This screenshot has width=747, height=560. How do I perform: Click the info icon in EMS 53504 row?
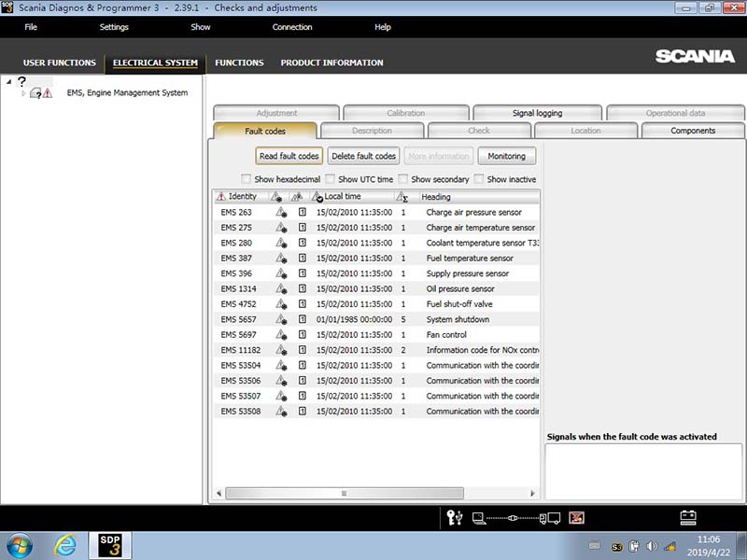[302, 365]
